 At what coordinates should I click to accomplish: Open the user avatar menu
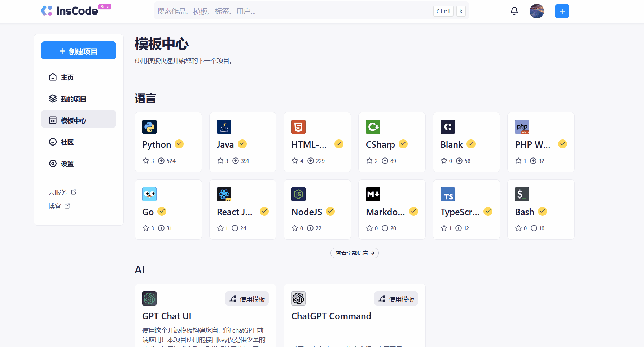click(x=536, y=11)
